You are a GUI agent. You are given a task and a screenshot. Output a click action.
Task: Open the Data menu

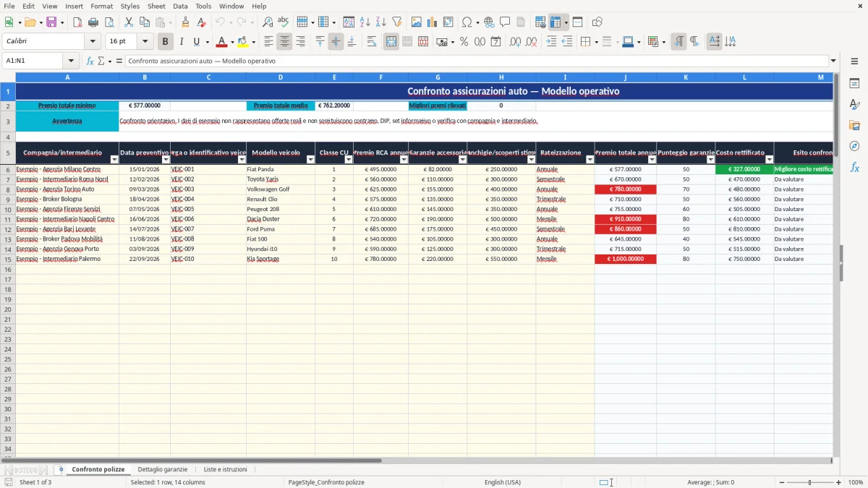tap(180, 6)
